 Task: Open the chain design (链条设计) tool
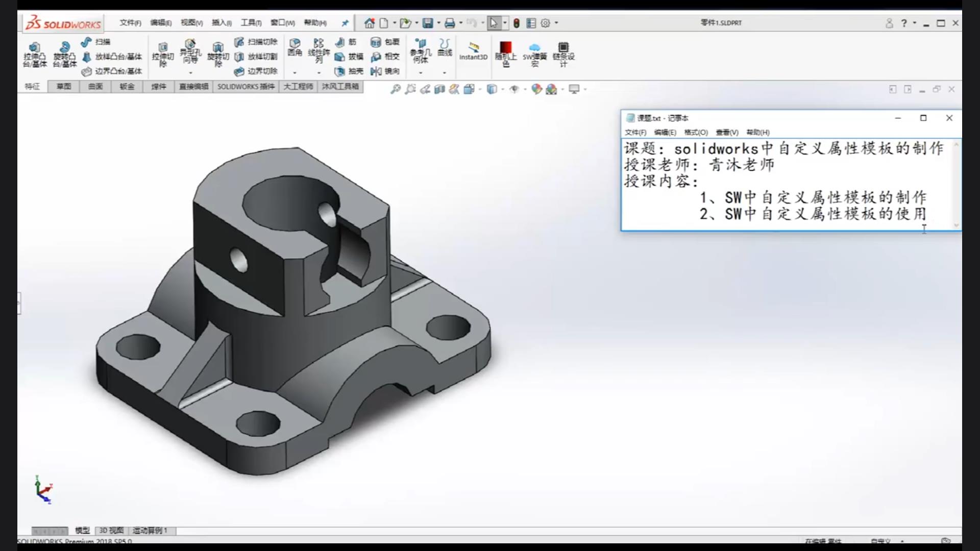(563, 54)
